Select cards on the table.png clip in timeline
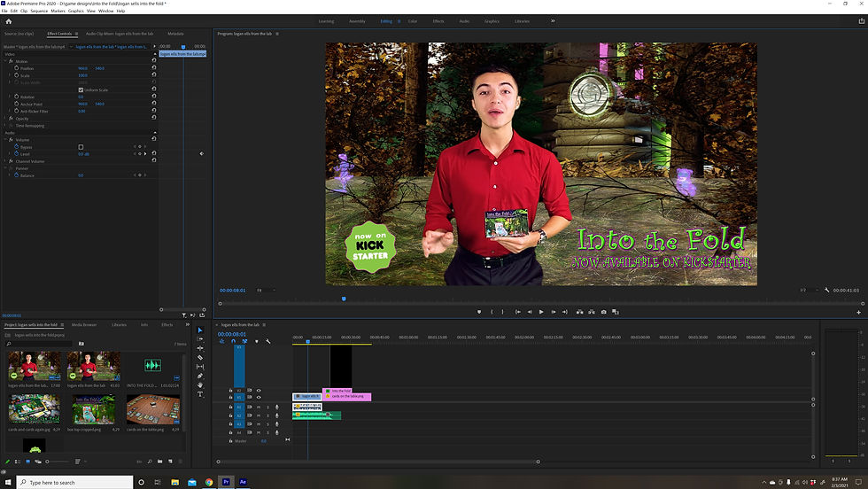Viewport: 868px width, 489px height. pos(347,397)
